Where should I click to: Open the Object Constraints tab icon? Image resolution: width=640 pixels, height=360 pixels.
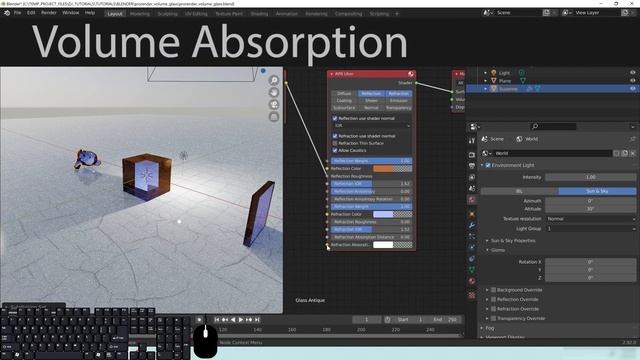(x=472, y=258)
